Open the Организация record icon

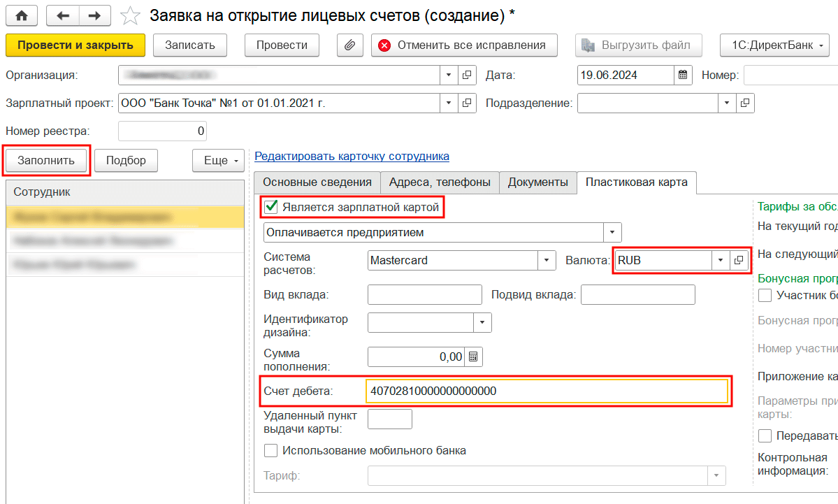(x=466, y=75)
